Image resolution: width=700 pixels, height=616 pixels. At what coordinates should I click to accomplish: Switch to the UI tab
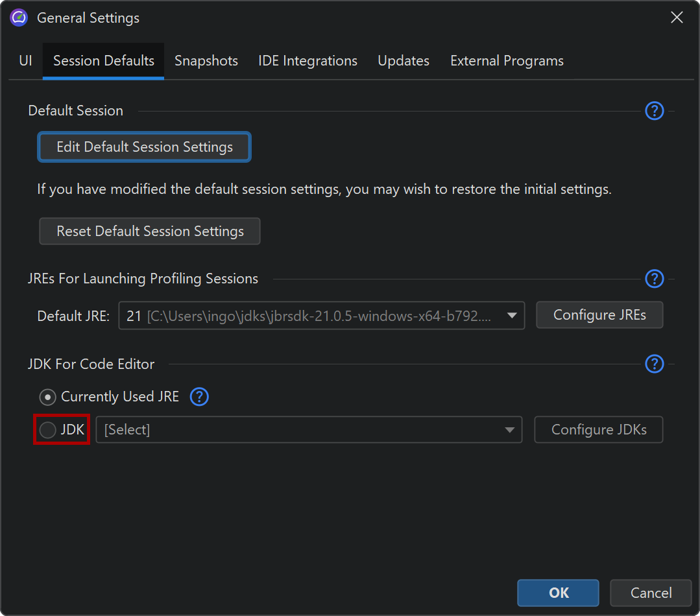pos(25,61)
